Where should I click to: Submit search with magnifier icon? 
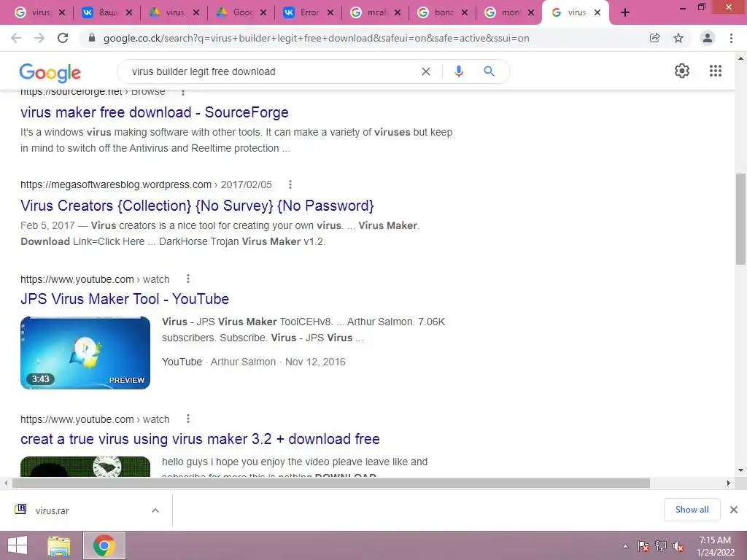(489, 71)
